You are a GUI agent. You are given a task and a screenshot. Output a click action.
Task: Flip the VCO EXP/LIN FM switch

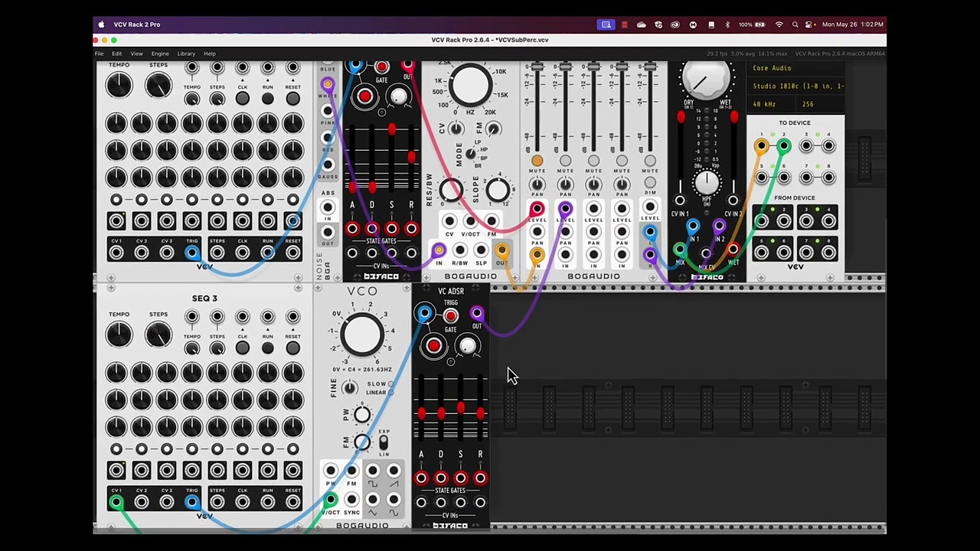[x=384, y=442]
